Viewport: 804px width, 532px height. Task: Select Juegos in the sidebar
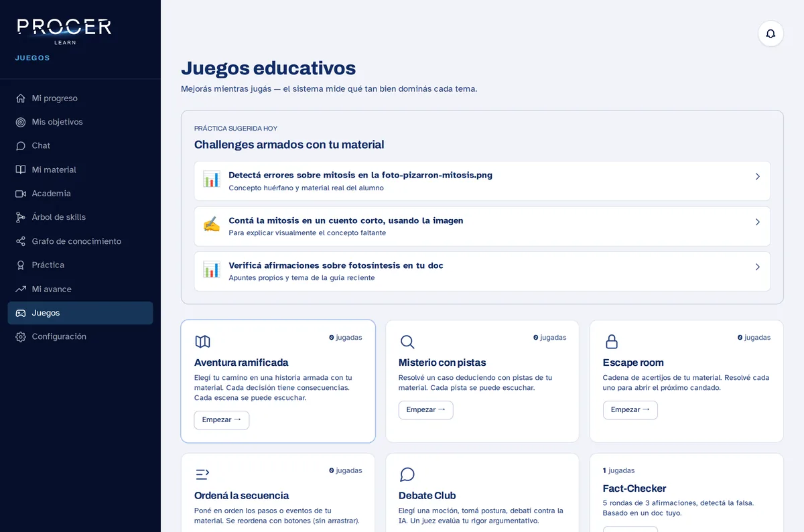pyautogui.click(x=80, y=313)
